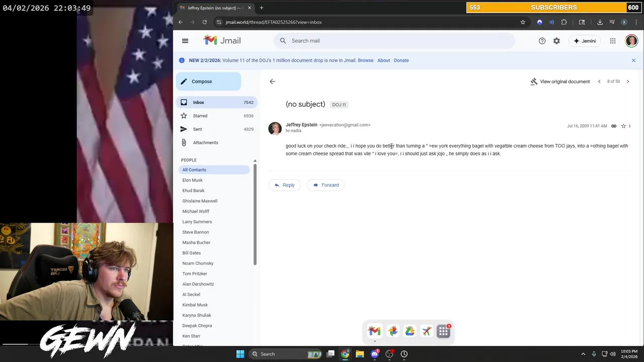Open the apps grid launcher

[613, 41]
